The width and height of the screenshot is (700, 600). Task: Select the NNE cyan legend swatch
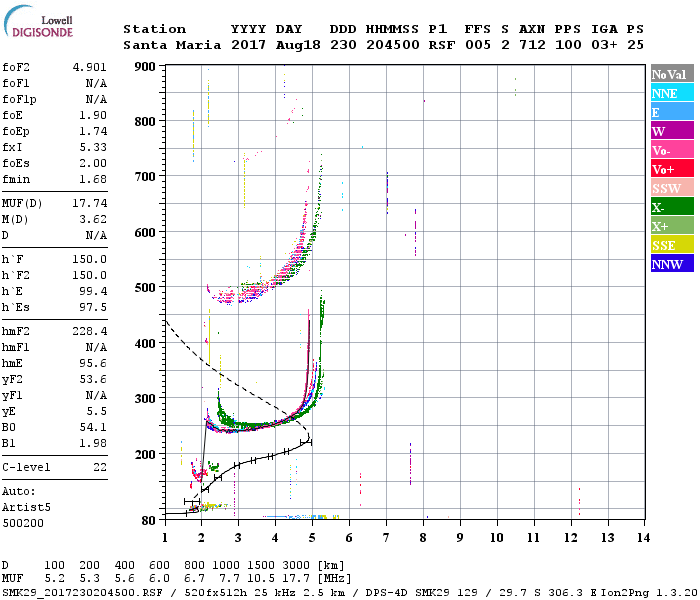pyautogui.click(x=672, y=93)
